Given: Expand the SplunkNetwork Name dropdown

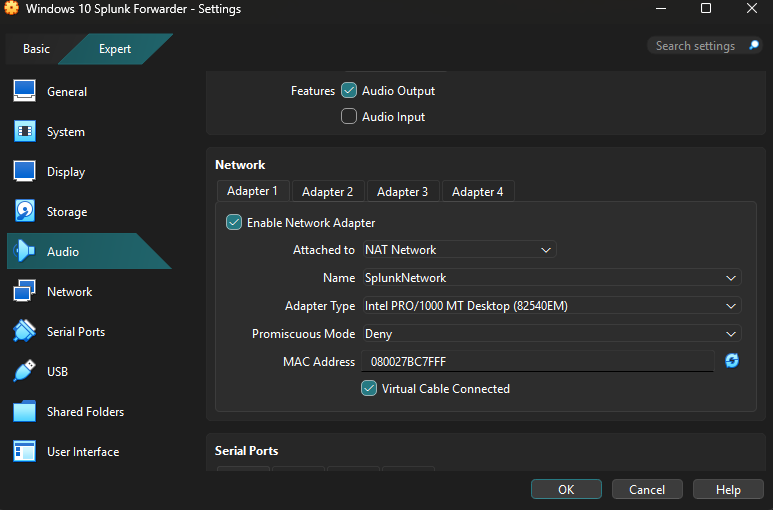Looking at the screenshot, I should coord(552,278).
